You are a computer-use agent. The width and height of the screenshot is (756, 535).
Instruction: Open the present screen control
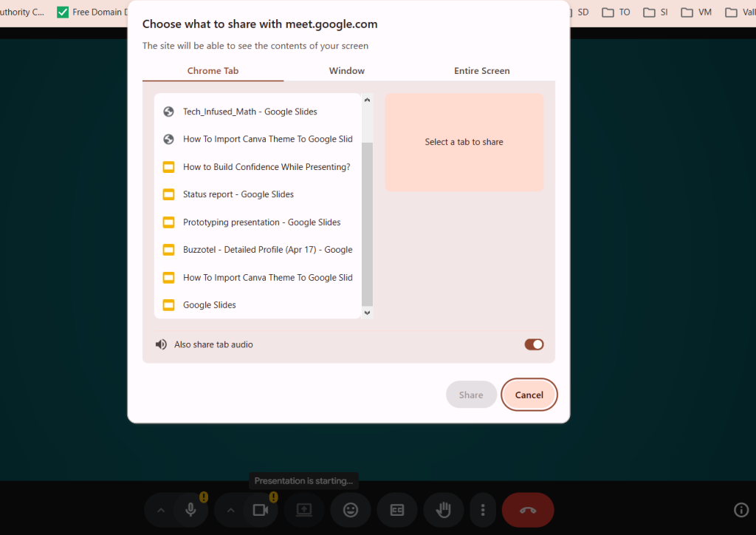303,510
